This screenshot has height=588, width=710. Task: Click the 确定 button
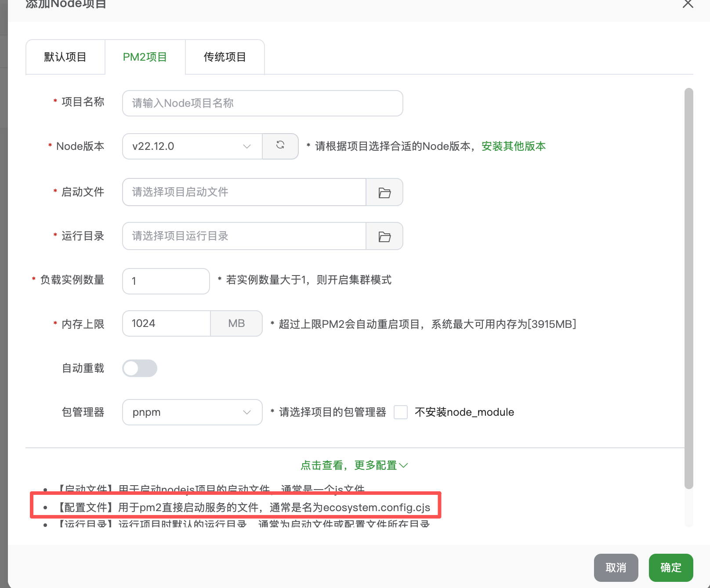click(670, 567)
